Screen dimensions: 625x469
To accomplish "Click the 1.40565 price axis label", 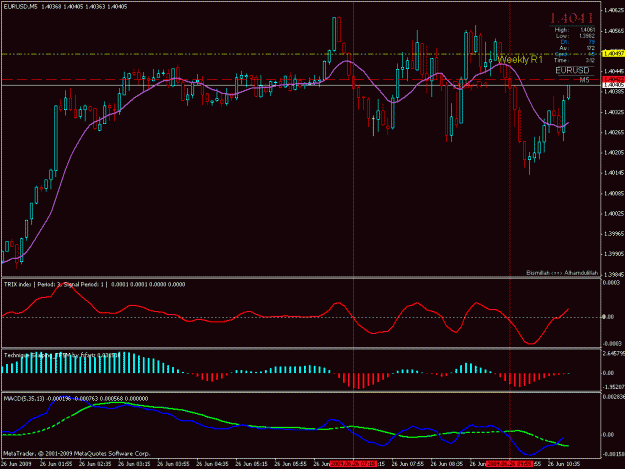I will coord(614,31).
